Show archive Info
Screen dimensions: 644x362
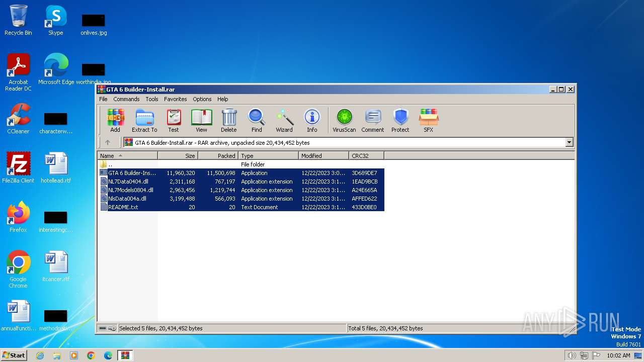(312, 121)
